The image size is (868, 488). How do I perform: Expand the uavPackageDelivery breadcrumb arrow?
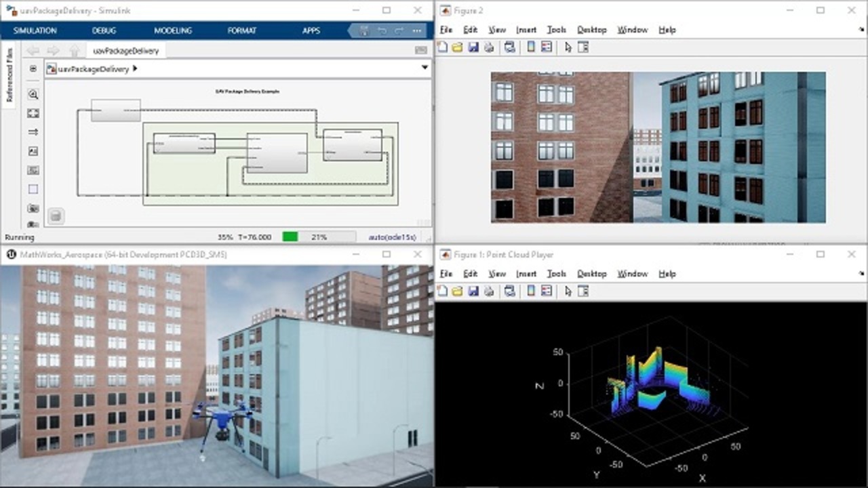pos(135,68)
